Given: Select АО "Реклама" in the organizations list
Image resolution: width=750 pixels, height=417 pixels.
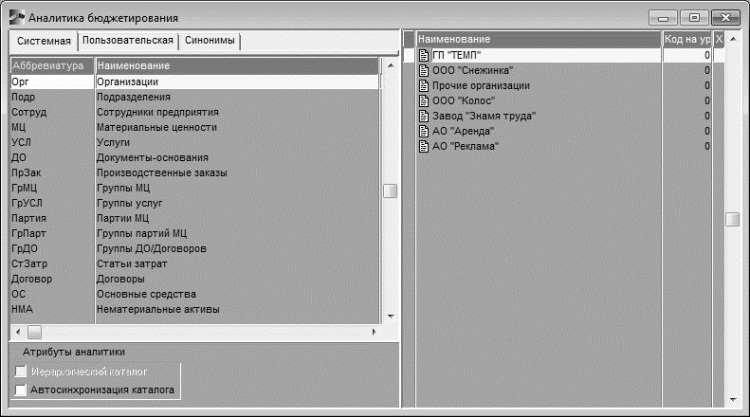Looking at the screenshot, I should [465, 146].
